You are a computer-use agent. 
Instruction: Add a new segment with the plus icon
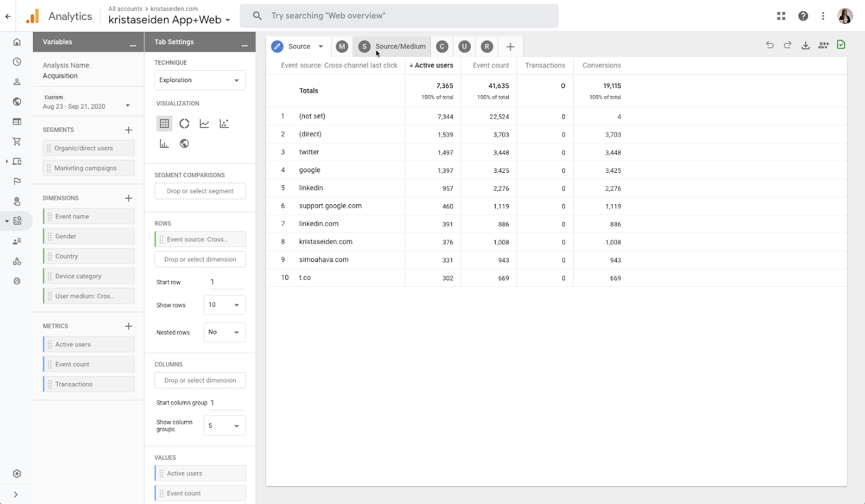click(x=129, y=130)
